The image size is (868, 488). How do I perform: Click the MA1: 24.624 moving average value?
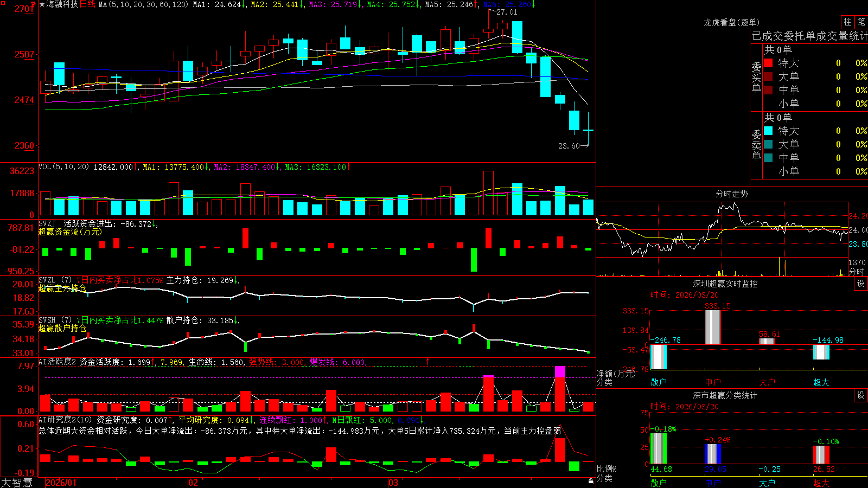click(x=219, y=4)
